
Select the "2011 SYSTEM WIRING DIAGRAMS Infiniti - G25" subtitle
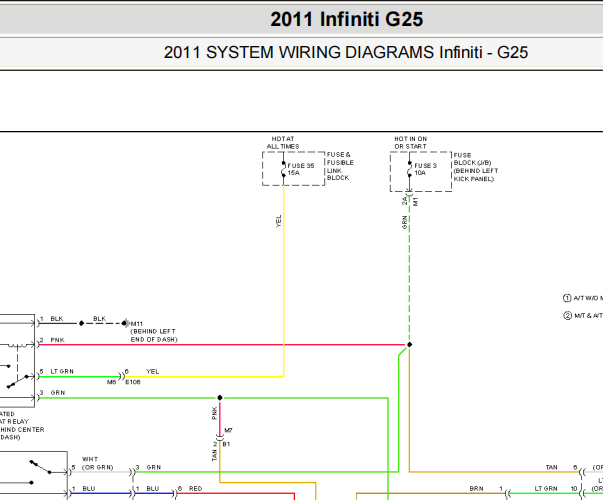point(346,52)
